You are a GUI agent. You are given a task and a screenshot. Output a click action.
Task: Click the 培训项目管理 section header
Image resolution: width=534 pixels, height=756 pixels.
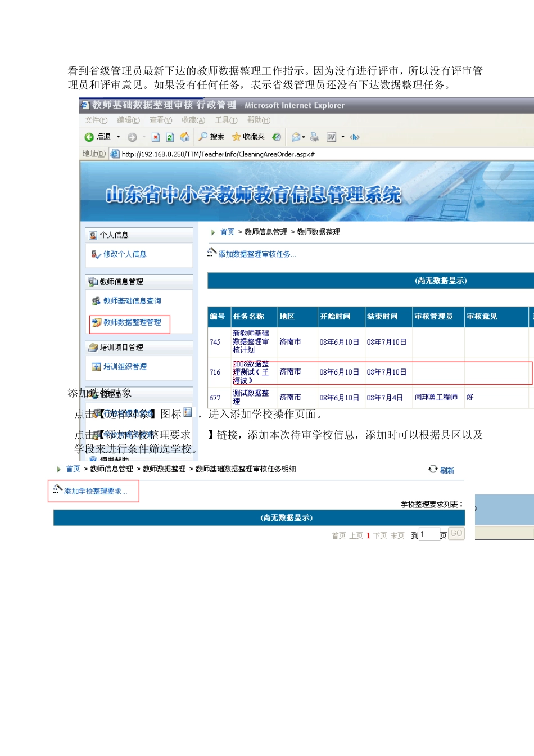click(x=139, y=347)
